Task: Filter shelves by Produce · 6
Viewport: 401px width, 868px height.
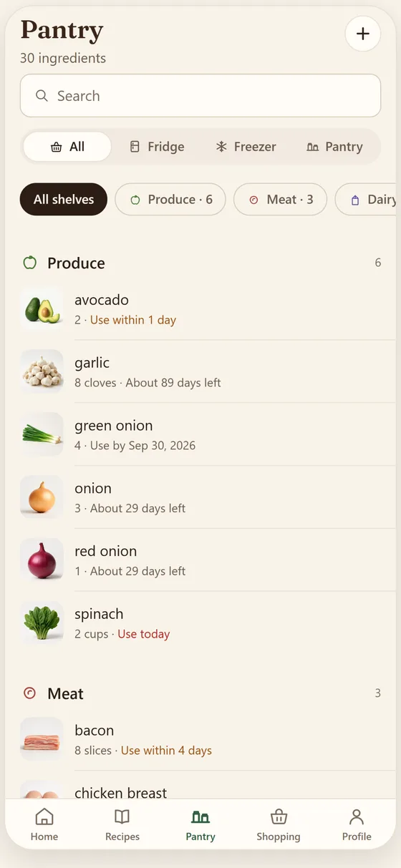Action: [170, 200]
